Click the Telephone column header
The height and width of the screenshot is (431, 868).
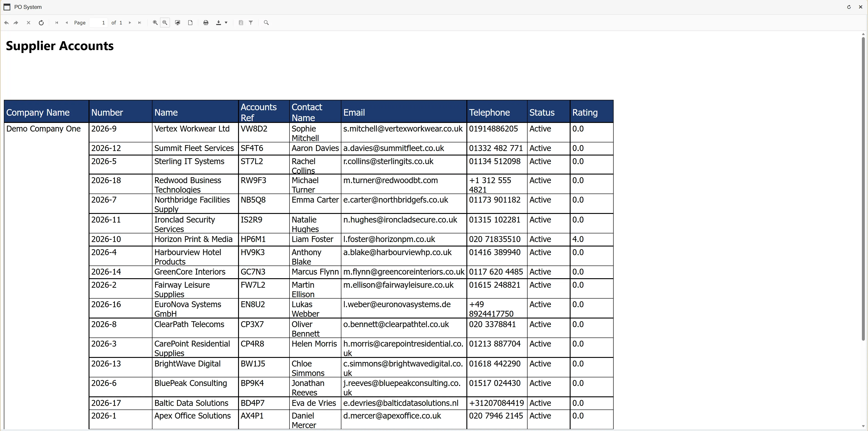pyautogui.click(x=497, y=111)
